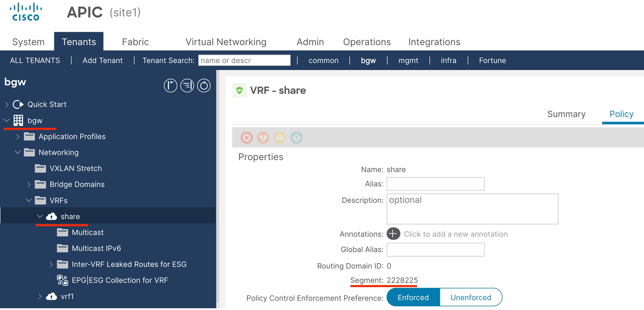Click the Quick Start play icon
The height and width of the screenshot is (310, 644).
coord(18,104)
